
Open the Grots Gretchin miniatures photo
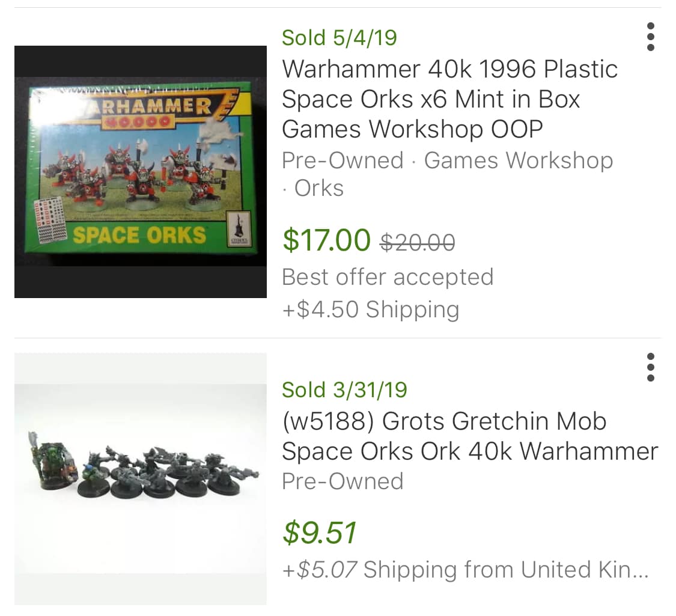click(140, 478)
